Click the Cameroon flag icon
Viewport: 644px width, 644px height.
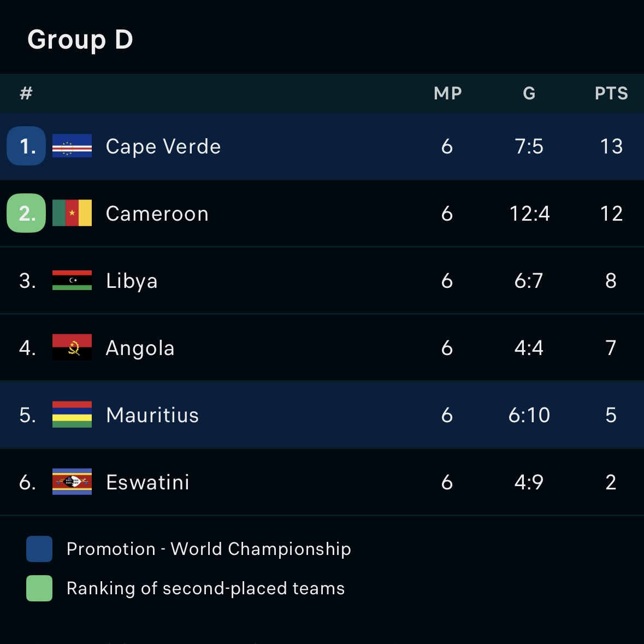click(72, 213)
